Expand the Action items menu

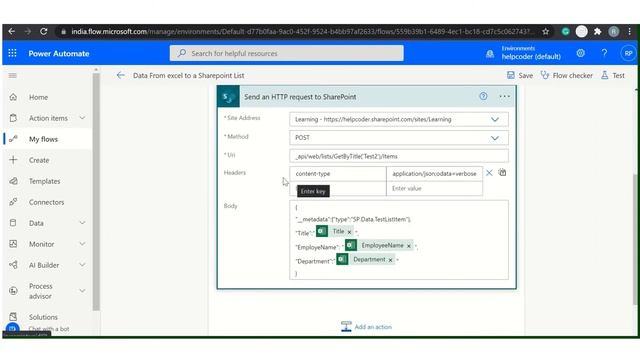pyautogui.click(x=82, y=118)
